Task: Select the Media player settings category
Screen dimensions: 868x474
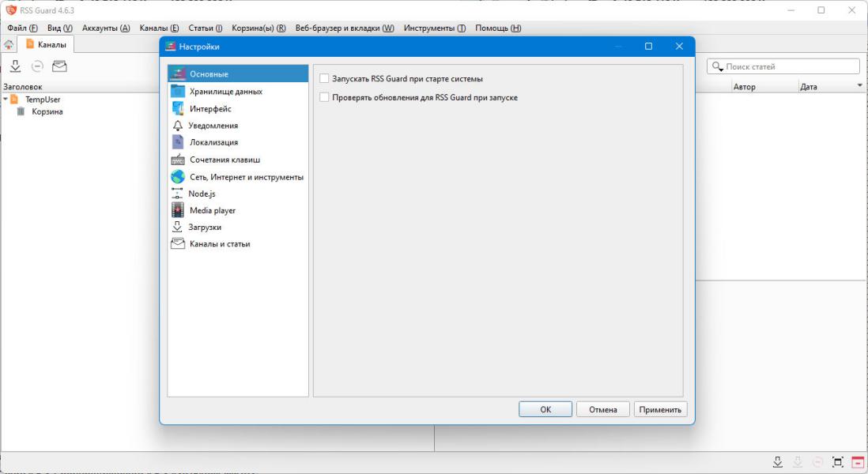Action: coord(237,210)
